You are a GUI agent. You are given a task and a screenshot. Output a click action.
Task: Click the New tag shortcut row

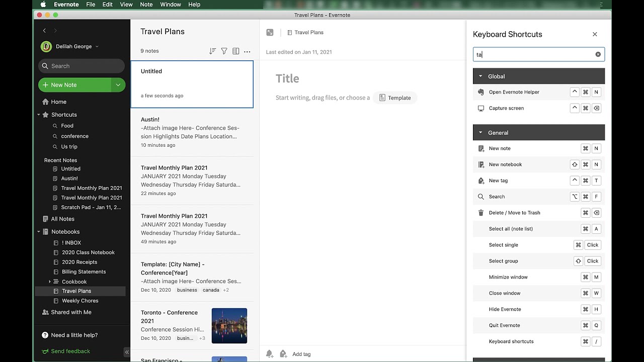(539, 180)
